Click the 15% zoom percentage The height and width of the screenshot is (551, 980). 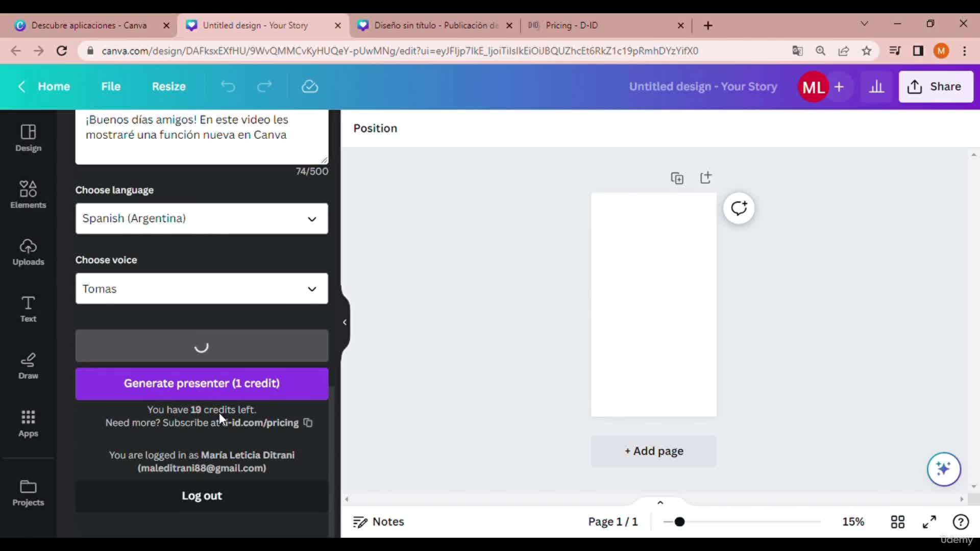(853, 522)
